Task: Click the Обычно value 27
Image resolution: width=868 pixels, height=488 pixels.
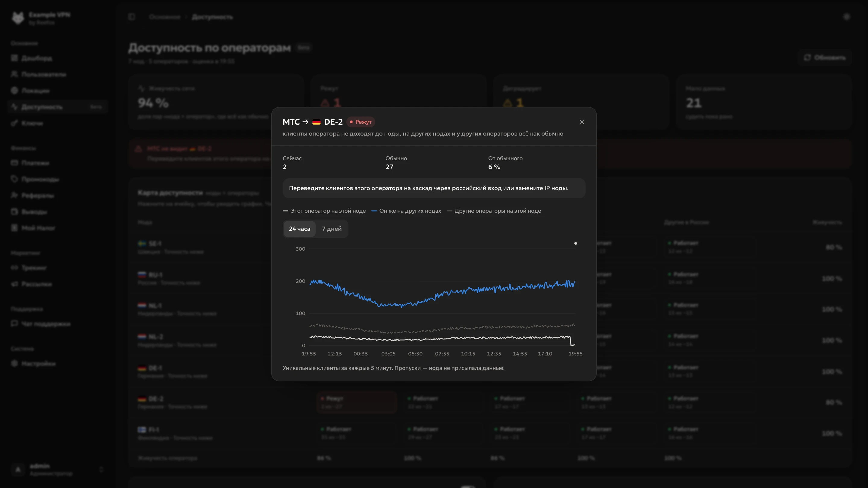Action: point(389,167)
